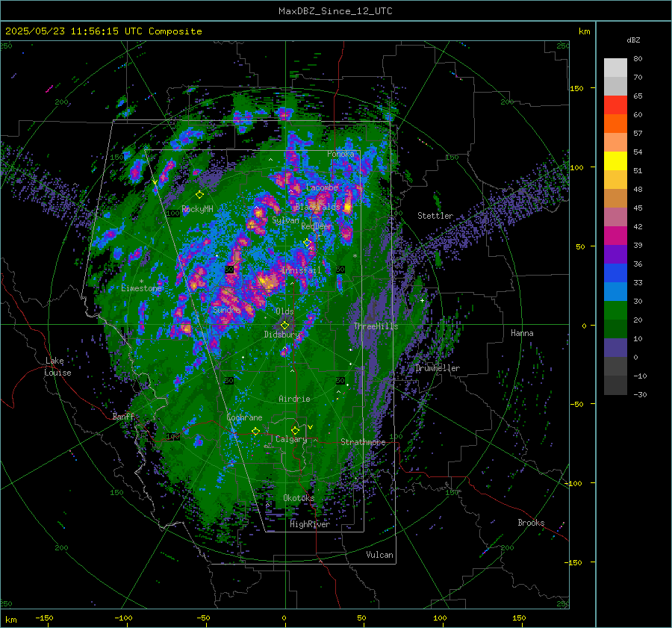Screen dimensions: 672x628
Task: Click the -100 tick on bottom axis
Action: pyautogui.click(x=123, y=618)
